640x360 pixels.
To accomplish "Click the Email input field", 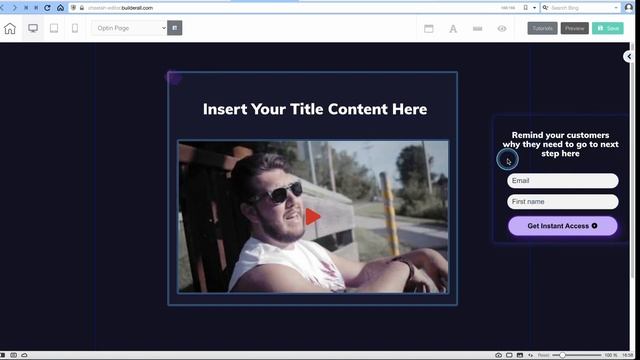I will click(563, 181).
